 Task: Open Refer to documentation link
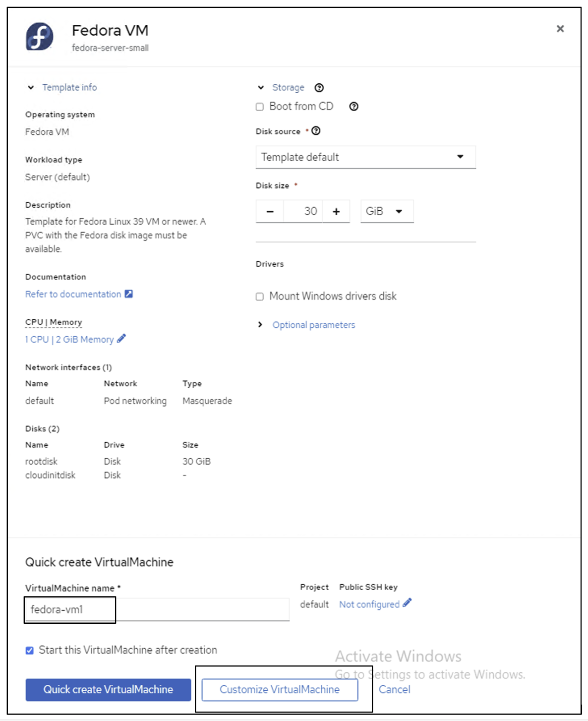(72, 294)
